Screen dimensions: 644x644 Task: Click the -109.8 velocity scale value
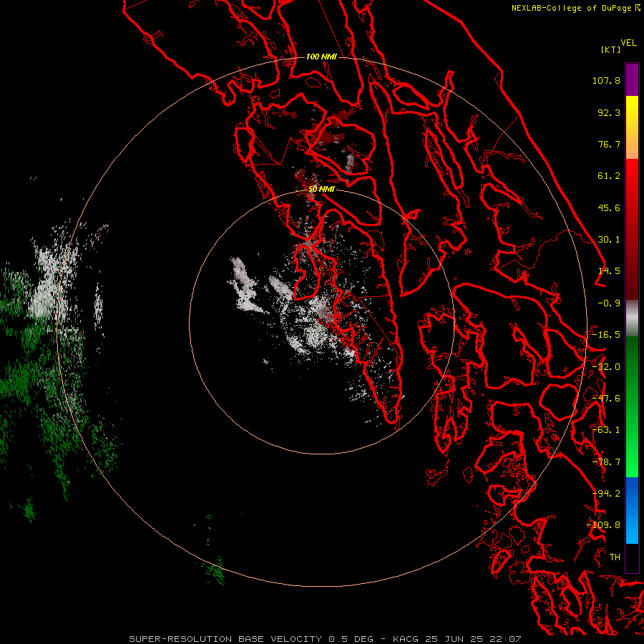[x=604, y=525]
